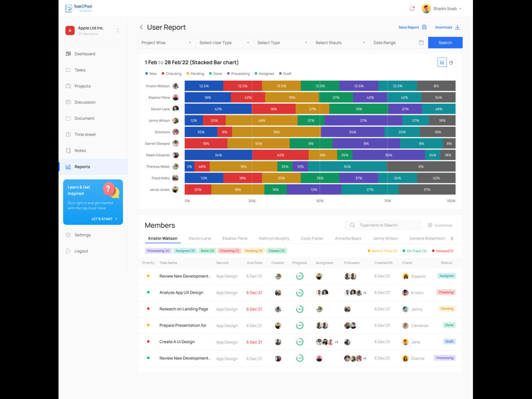Click the Search button

coord(445,43)
